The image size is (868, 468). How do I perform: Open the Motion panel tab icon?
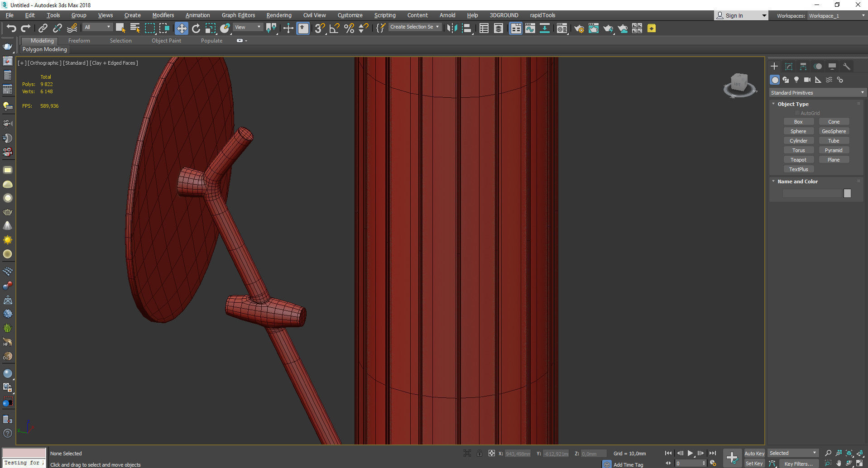click(818, 66)
